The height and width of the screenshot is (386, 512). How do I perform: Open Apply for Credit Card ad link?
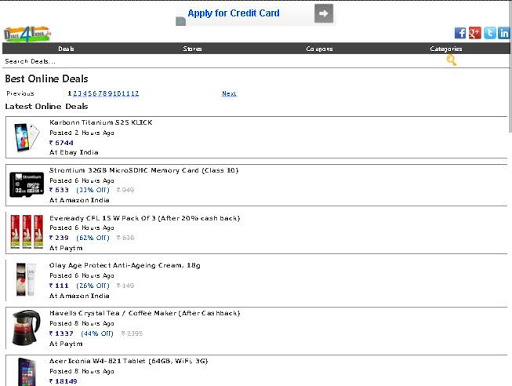[x=233, y=13]
